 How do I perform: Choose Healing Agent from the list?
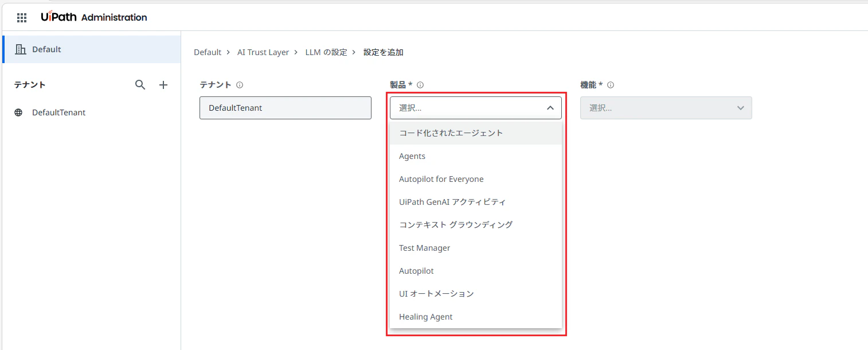tap(476, 317)
